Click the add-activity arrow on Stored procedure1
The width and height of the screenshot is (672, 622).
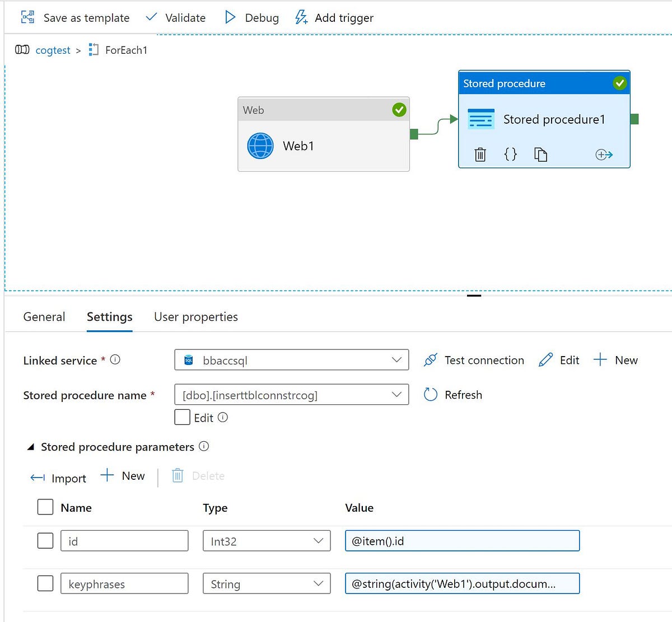tap(604, 155)
